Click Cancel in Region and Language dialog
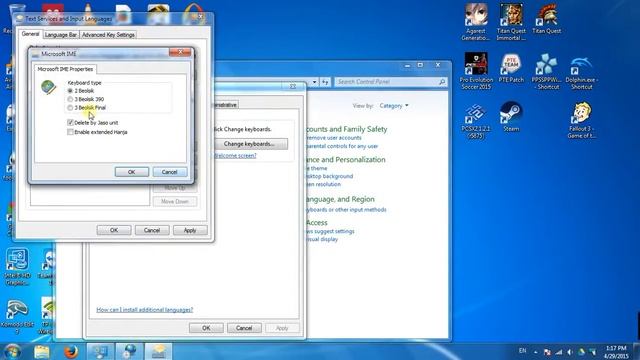 click(x=244, y=328)
